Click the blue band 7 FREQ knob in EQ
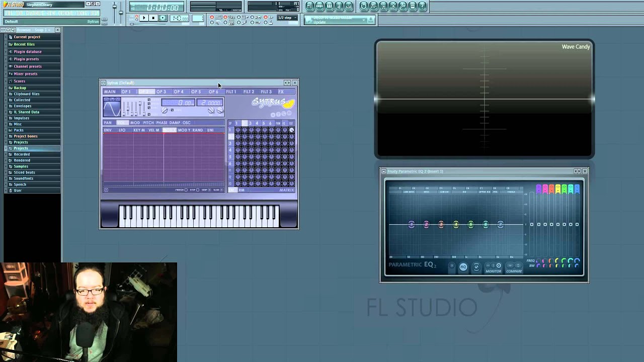Viewport: 644px width, 362px height. [577, 260]
